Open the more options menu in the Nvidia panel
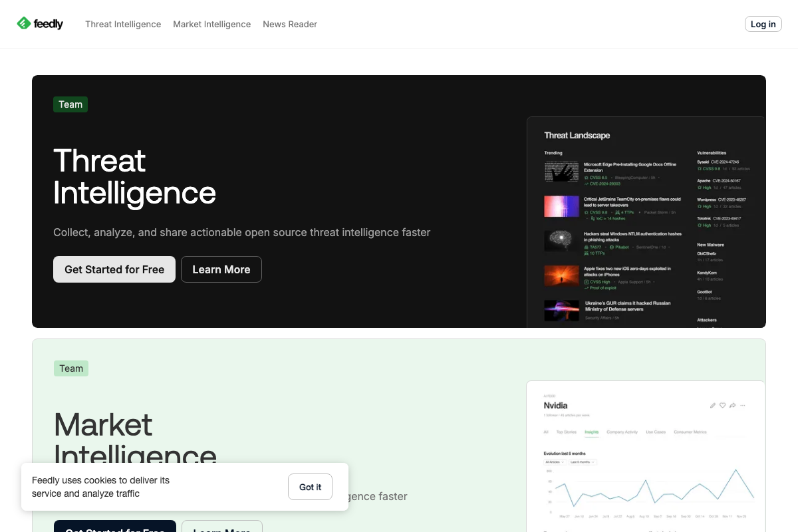 click(x=743, y=405)
